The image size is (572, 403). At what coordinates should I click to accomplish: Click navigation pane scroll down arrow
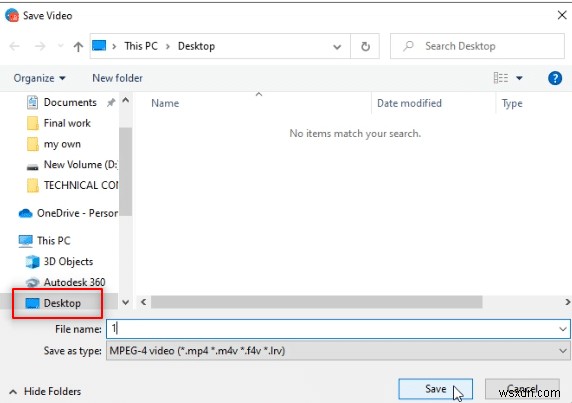click(x=125, y=302)
